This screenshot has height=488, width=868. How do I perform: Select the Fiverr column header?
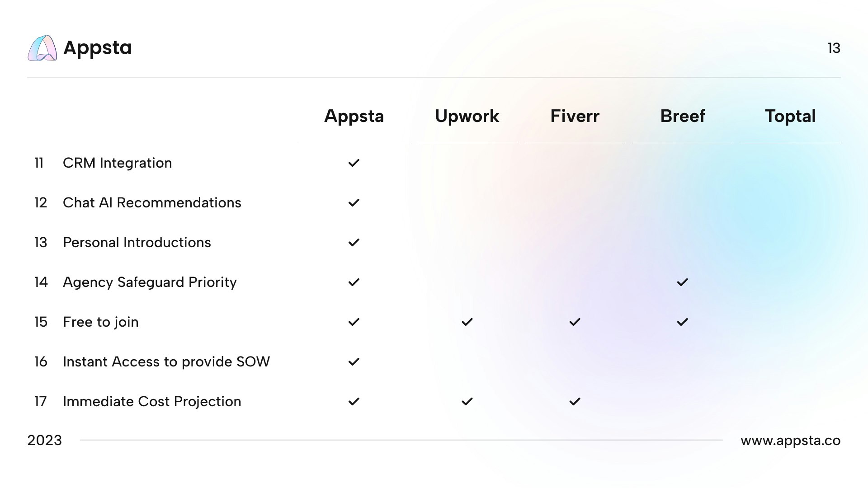(575, 116)
